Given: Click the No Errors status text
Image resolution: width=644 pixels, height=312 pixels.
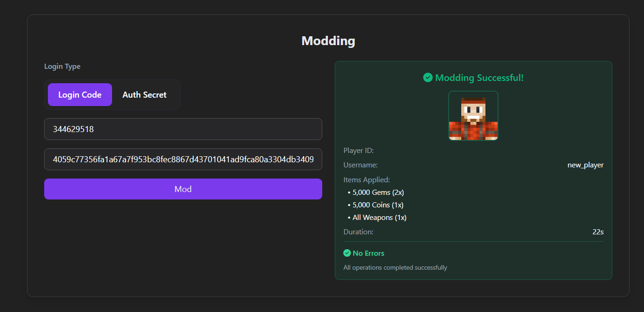Looking at the screenshot, I should pos(369,253).
